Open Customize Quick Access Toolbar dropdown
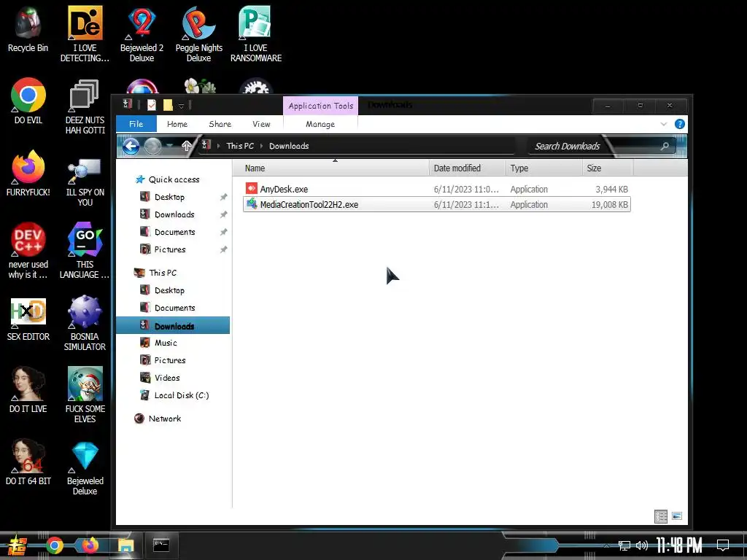The width and height of the screenshot is (747, 560). pyautogui.click(x=181, y=106)
